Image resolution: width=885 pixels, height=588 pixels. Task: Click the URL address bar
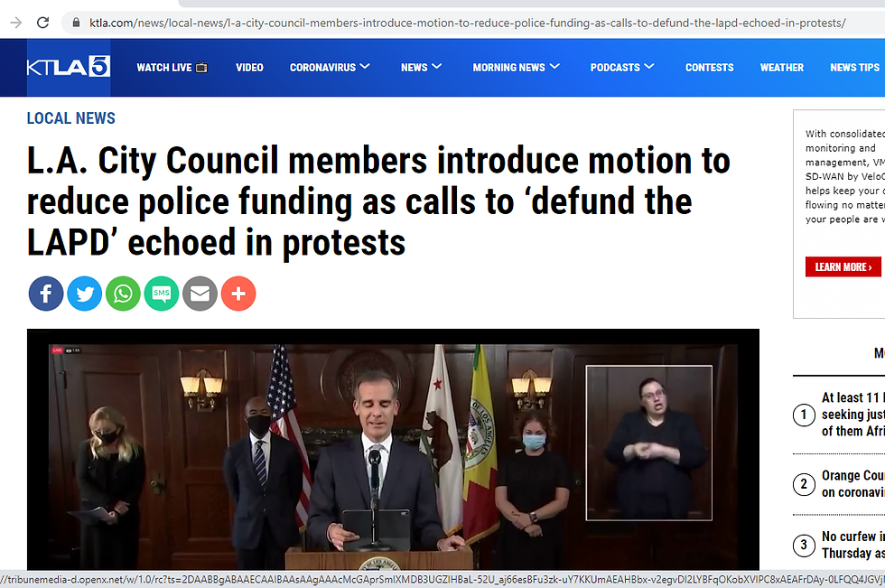coord(468,23)
